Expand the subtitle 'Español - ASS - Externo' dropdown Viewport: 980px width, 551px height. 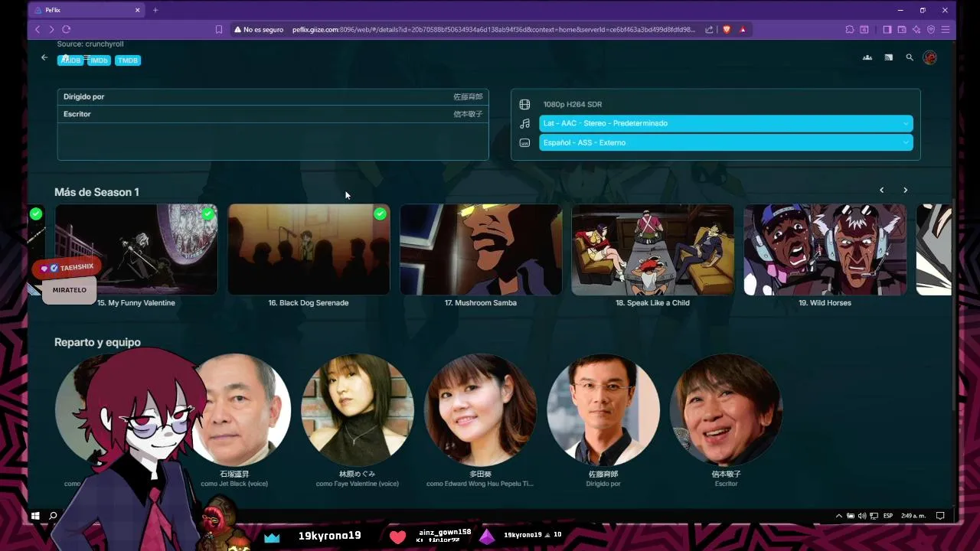click(726, 142)
